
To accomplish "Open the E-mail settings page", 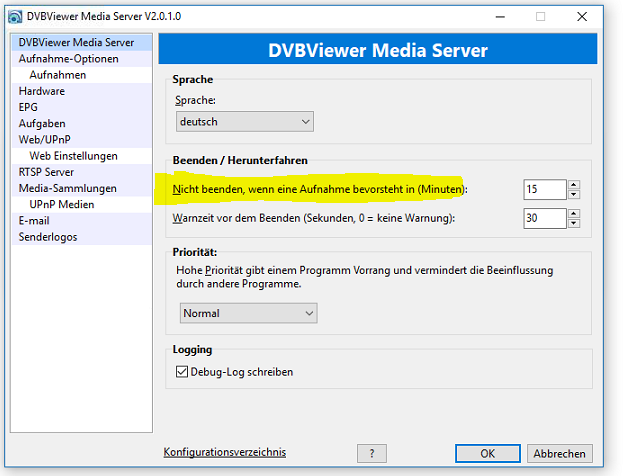I will [x=82, y=220].
